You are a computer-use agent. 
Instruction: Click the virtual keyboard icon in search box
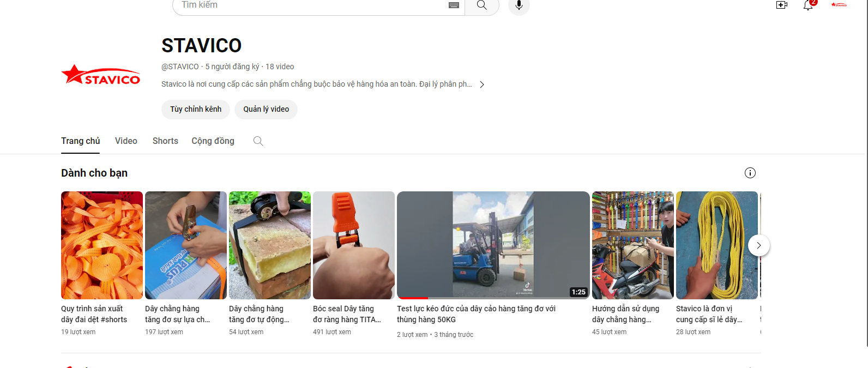454,5
